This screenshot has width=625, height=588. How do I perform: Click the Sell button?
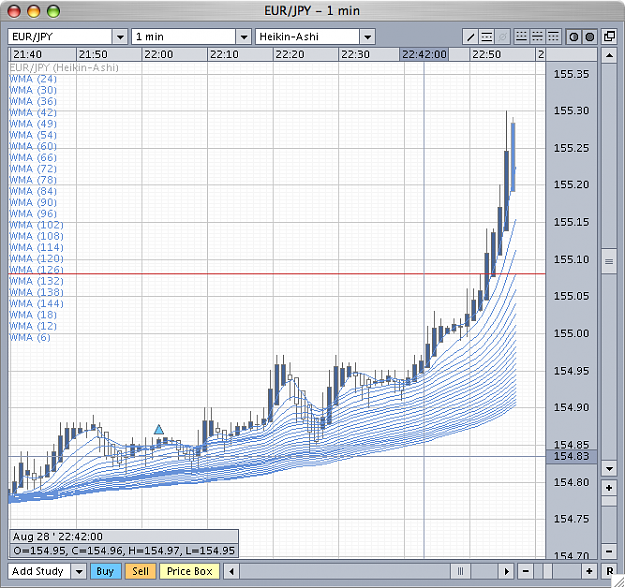pyautogui.click(x=140, y=572)
